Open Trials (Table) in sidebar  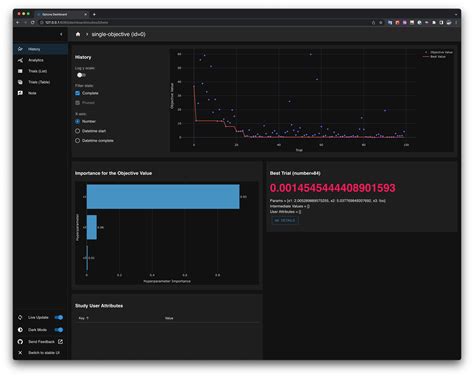click(41, 82)
